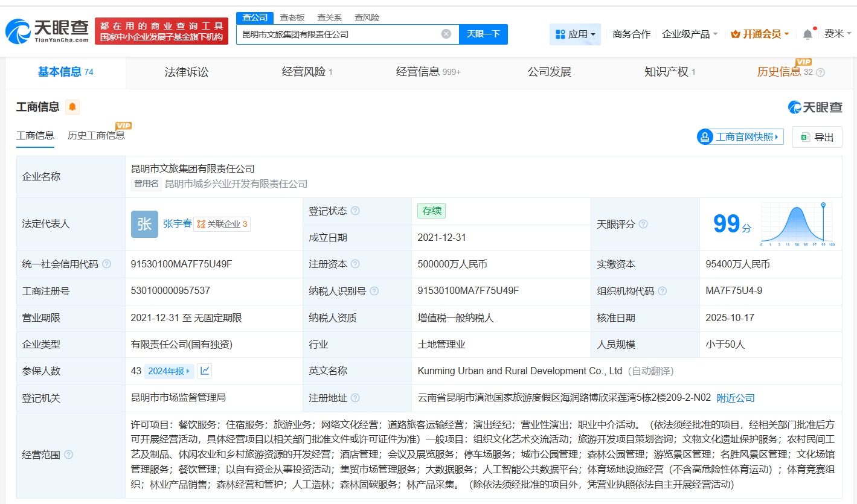
Task: Open the 开通会员 dropdown
Action: 760,34
